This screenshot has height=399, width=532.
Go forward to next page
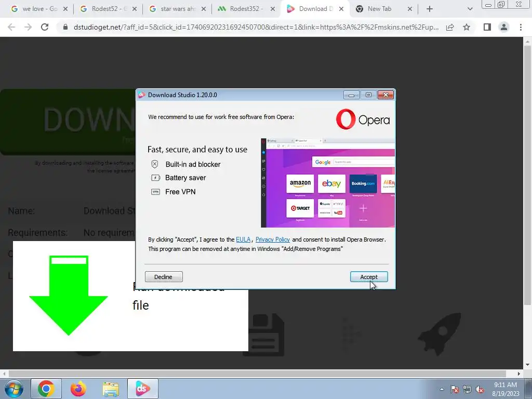coord(28,27)
